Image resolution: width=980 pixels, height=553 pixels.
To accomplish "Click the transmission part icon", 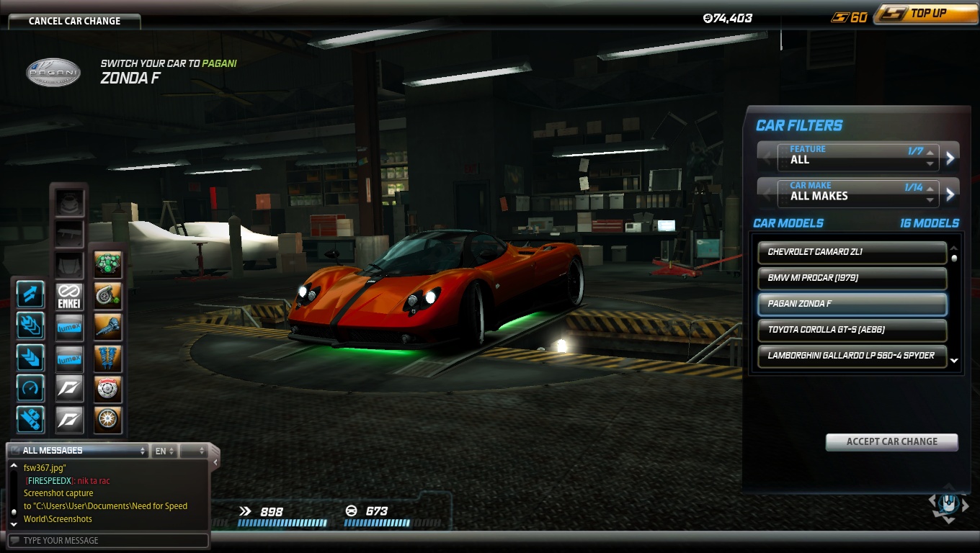I will click(x=107, y=327).
